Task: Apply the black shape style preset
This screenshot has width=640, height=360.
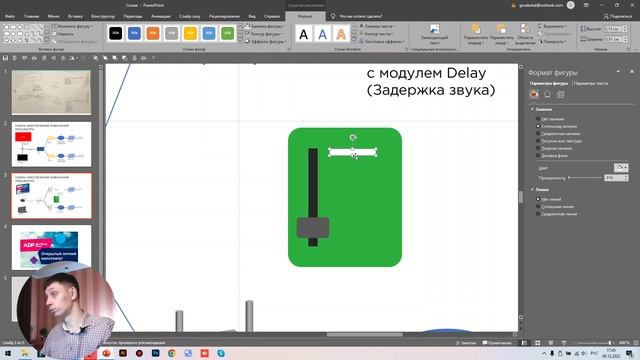Action: coord(116,33)
